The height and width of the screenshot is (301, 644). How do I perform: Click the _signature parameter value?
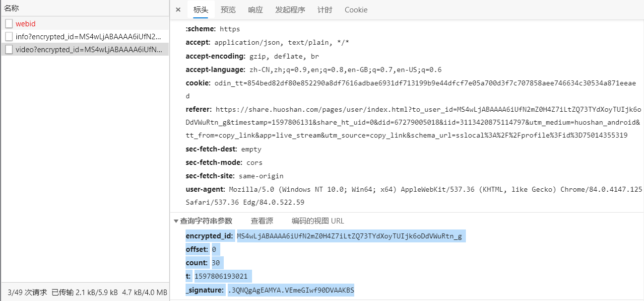[291, 290]
